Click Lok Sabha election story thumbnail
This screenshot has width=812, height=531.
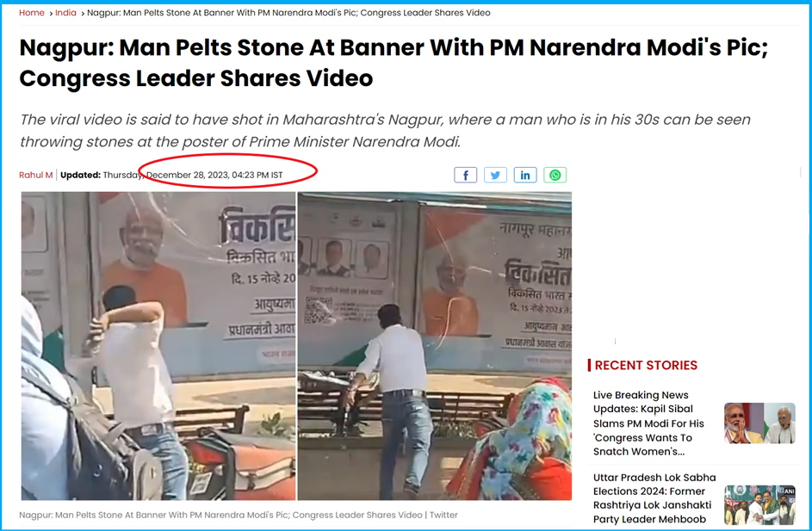click(x=759, y=504)
